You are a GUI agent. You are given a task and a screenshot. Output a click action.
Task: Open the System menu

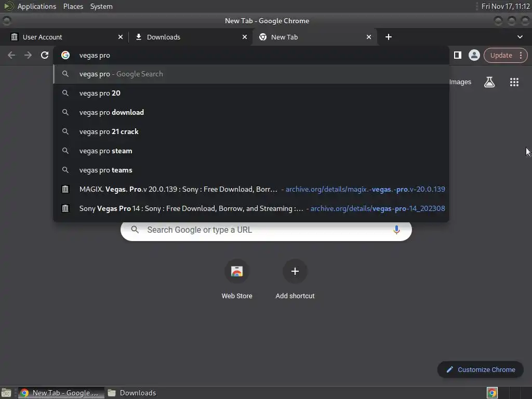(x=101, y=6)
